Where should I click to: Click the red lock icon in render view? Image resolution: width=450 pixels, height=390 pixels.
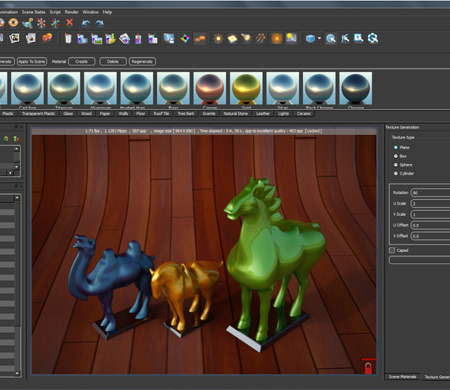[x=368, y=368]
